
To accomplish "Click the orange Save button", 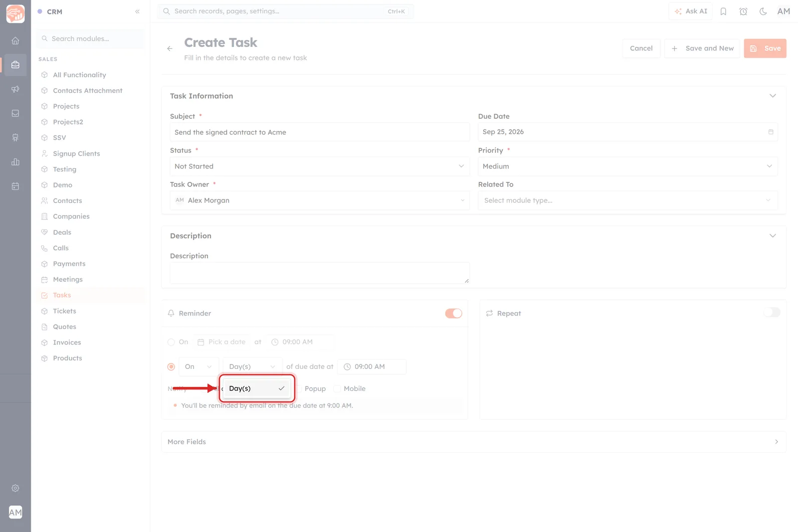I will tap(765, 48).
